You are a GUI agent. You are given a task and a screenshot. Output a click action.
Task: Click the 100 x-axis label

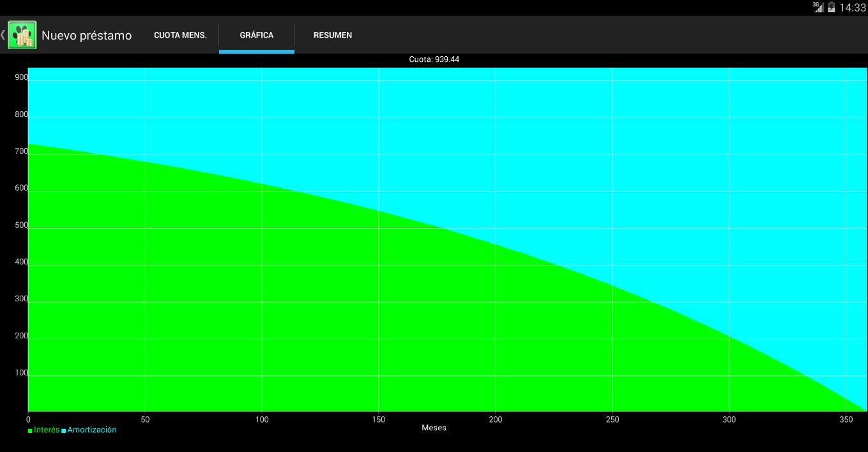tap(262, 419)
